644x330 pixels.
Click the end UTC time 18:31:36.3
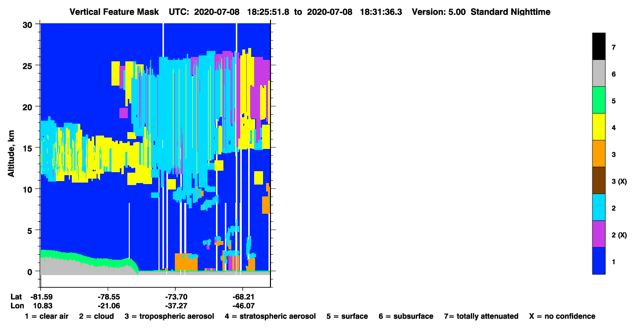point(381,11)
